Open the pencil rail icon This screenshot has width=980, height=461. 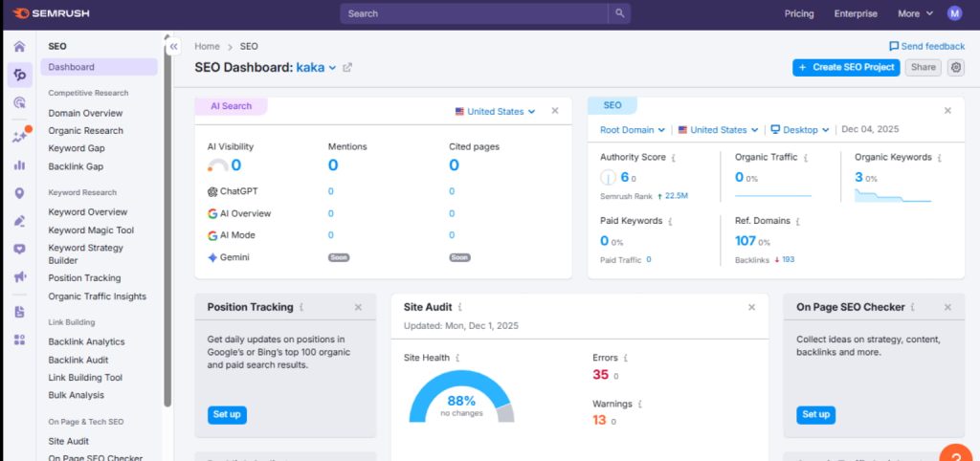(19, 221)
